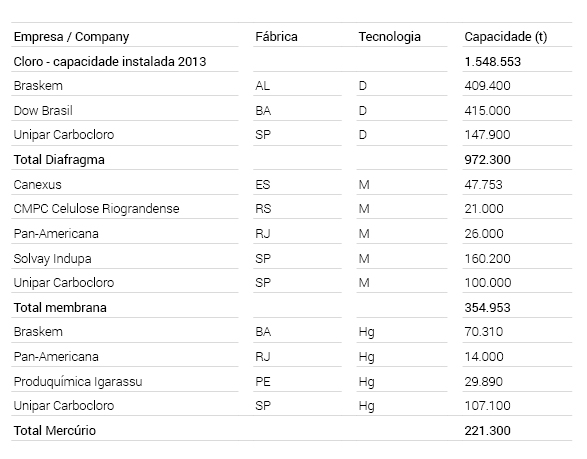This screenshot has width=587, height=459.
Task: Click the 'Canexus' company cell
Action: (x=37, y=185)
